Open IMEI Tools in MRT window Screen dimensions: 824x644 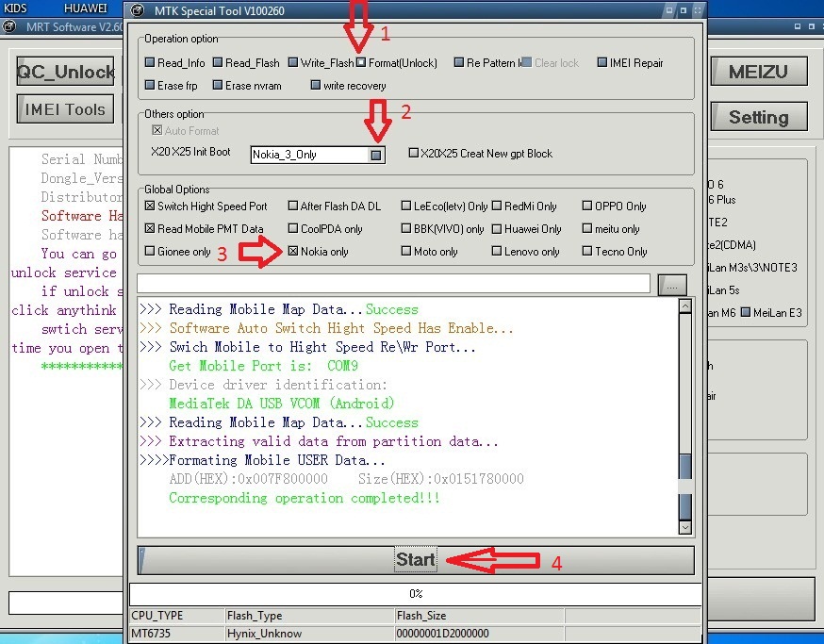coord(65,108)
